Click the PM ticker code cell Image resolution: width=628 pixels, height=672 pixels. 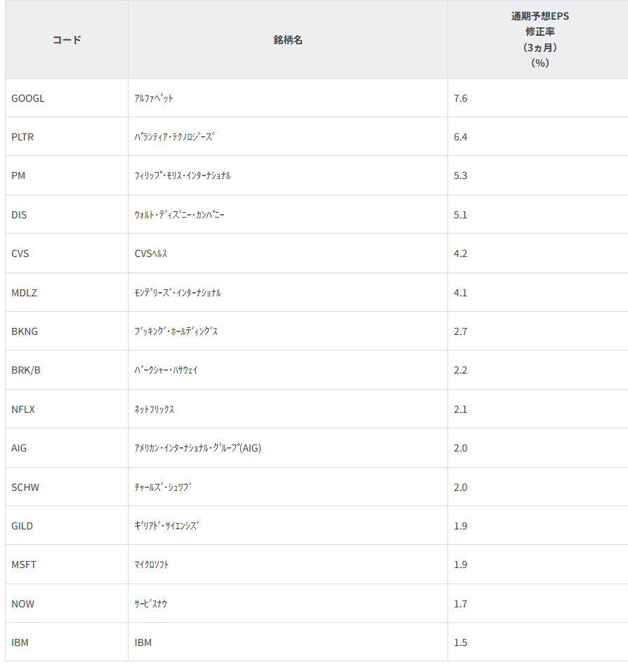click(18, 176)
